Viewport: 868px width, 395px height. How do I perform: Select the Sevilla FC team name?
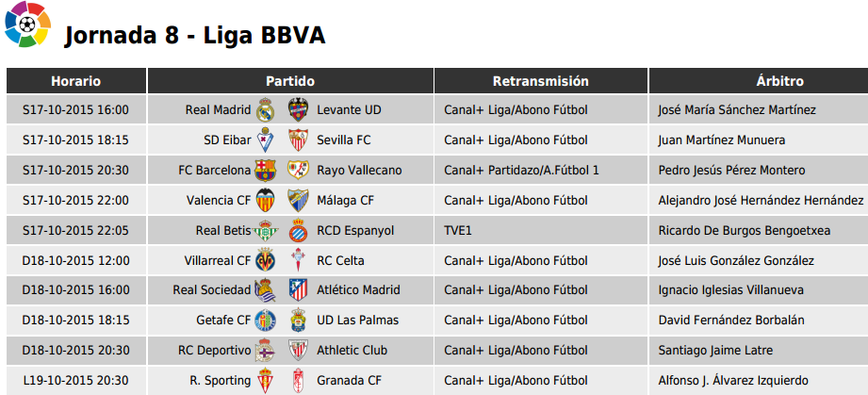coord(344,140)
